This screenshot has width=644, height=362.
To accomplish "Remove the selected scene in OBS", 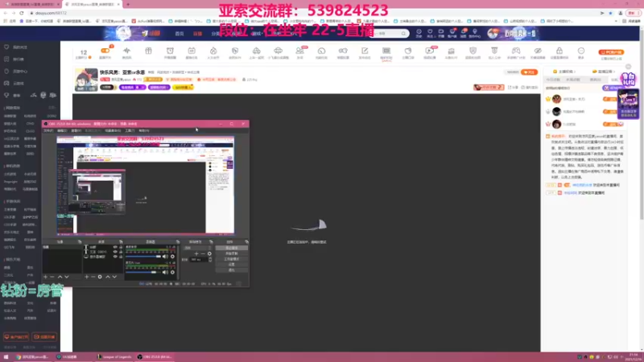I will click(52, 277).
